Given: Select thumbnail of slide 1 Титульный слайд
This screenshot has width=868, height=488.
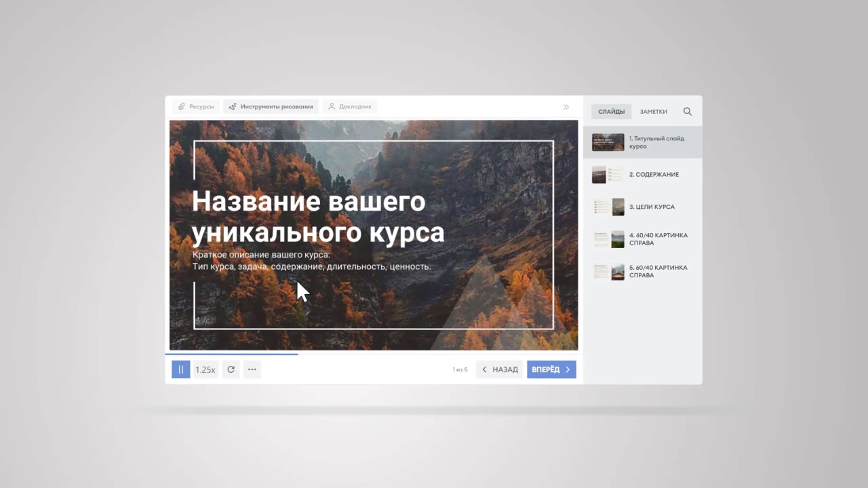Looking at the screenshot, I should click(608, 142).
